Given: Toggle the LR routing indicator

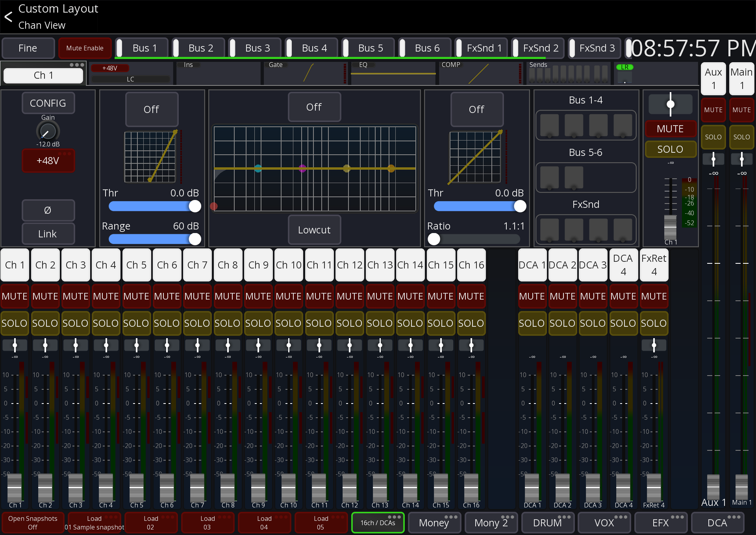Looking at the screenshot, I should point(625,67).
